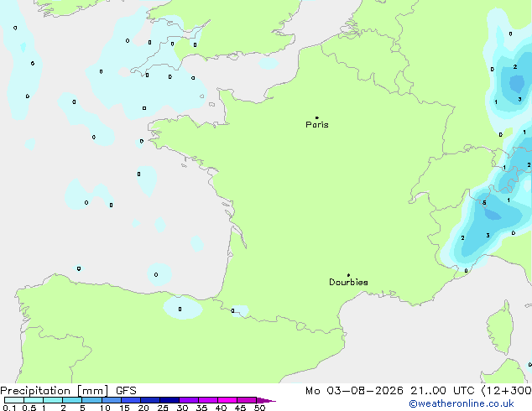The width and height of the screenshot is (532, 411).
Task: Pick the legend swatch between 5 and 10
Action: 91,400
